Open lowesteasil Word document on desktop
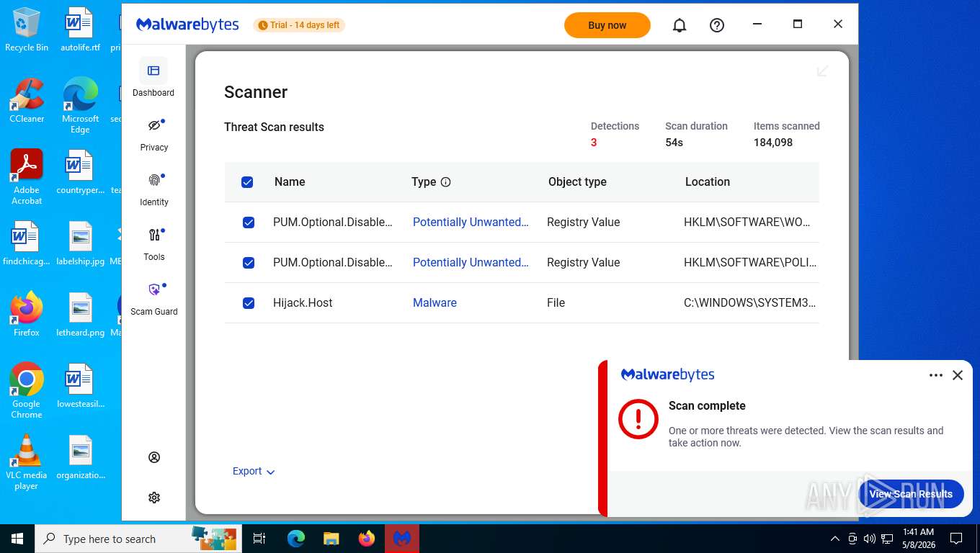The image size is (980, 553). 80,386
